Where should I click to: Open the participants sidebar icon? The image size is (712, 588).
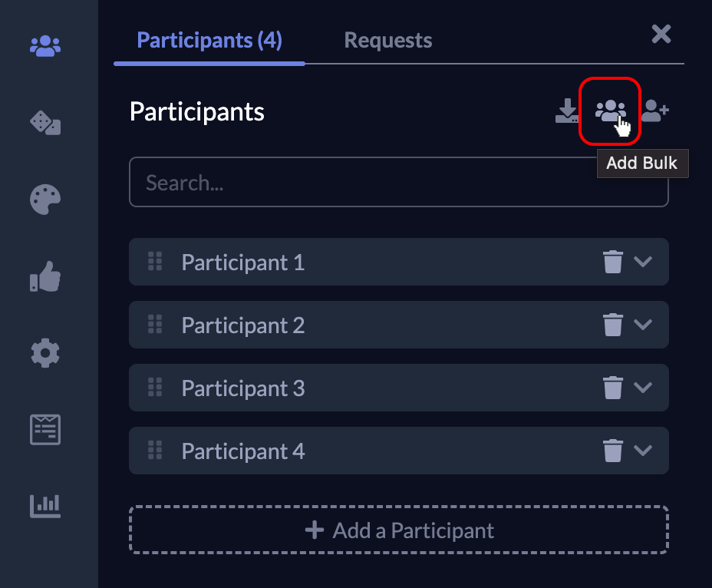click(45, 46)
